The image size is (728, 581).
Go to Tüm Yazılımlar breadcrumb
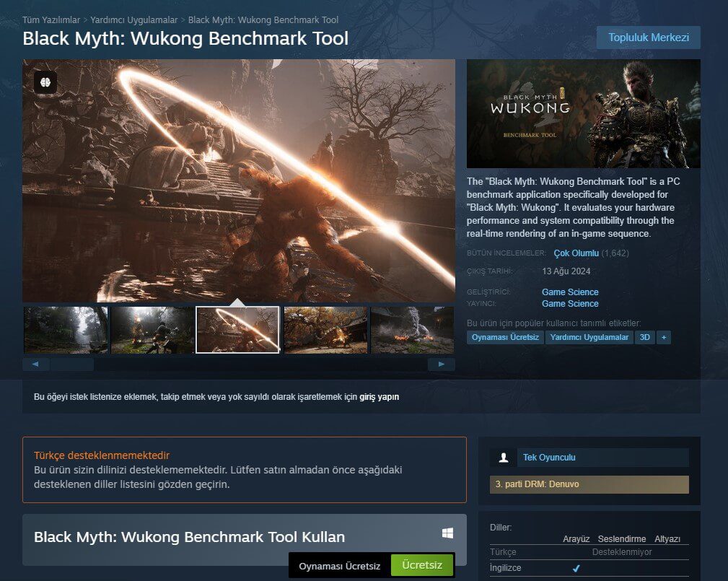(x=51, y=20)
